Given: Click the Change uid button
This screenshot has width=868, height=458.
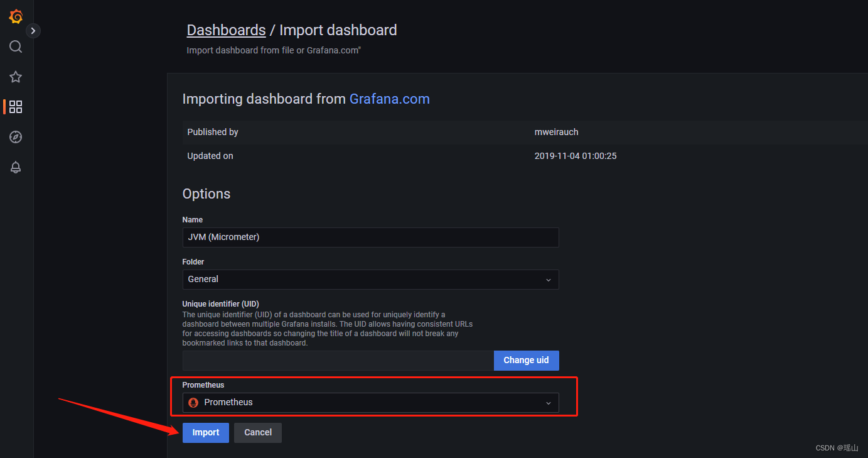Looking at the screenshot, I should [526, 360].
